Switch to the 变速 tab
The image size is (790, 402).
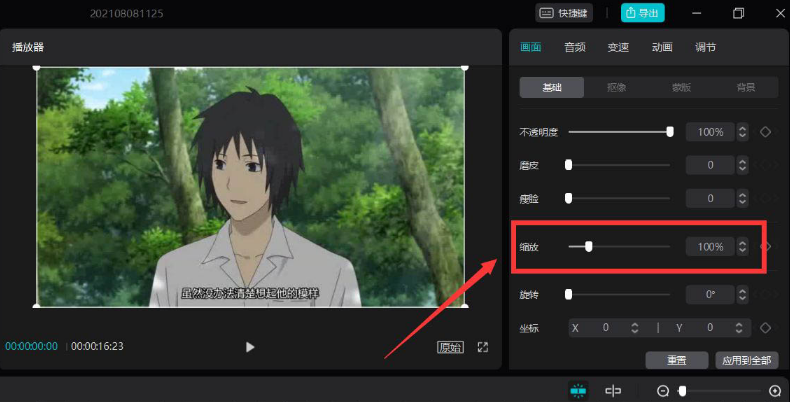coord(618,47)
